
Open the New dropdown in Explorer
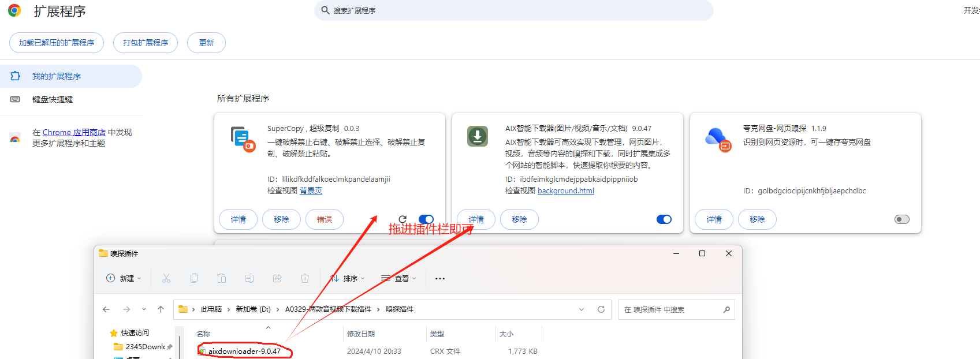pos(124,278)
